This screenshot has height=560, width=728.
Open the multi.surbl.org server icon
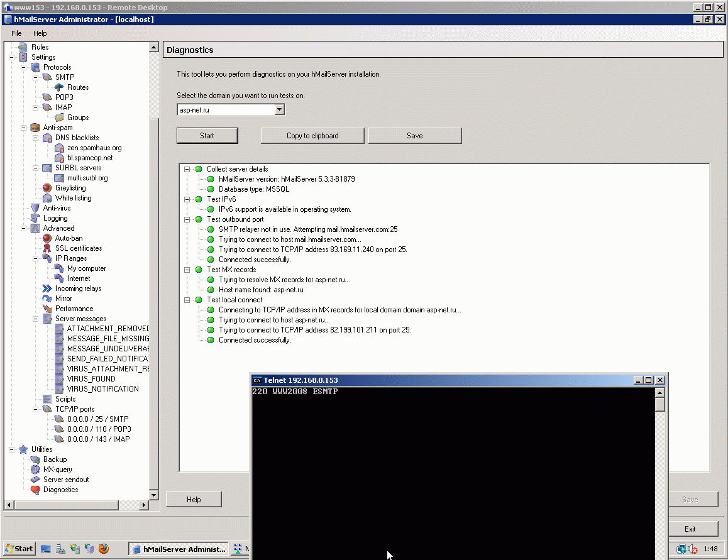pos(59,178)
